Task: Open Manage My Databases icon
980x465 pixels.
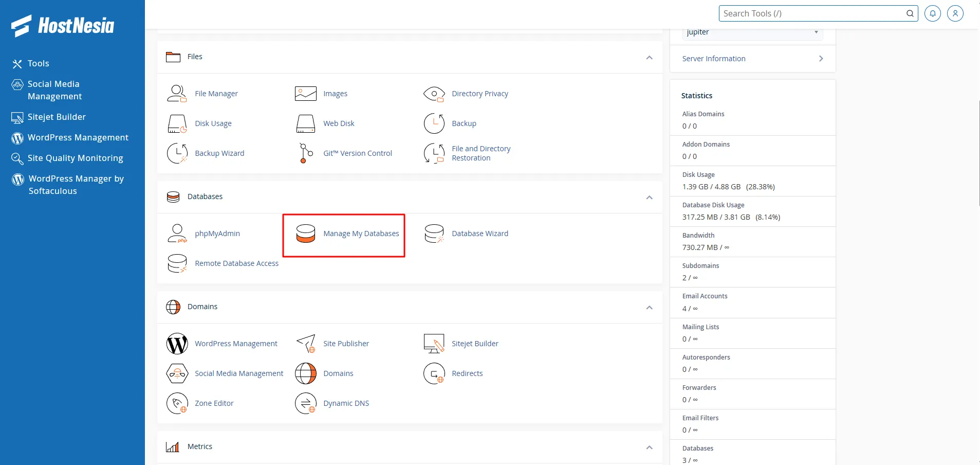Action: pyautogui.click(x=305, y=234)
